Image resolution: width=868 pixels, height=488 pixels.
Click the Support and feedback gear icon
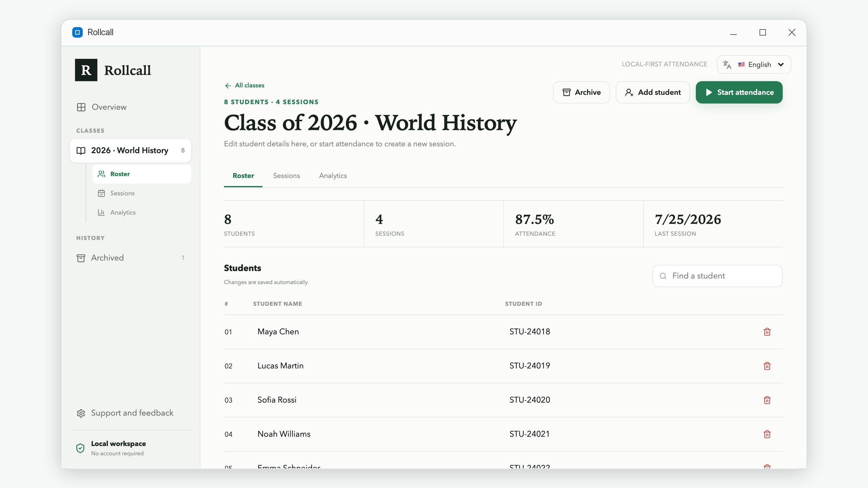pos(81,413)
